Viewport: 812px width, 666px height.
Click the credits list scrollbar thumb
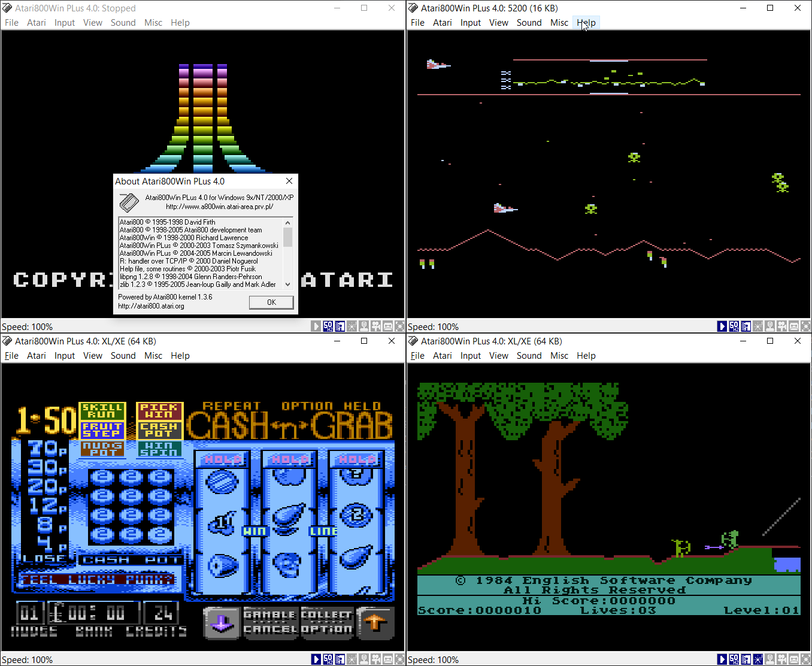coord(288,237)
